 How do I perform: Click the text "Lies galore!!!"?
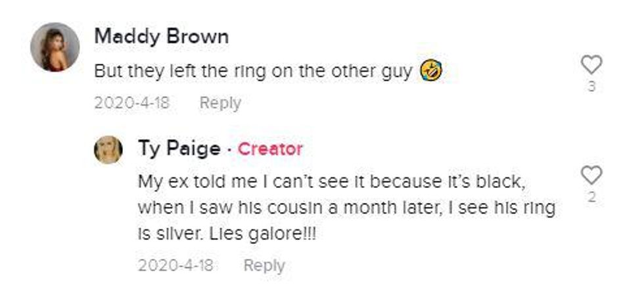coord(262,234)
